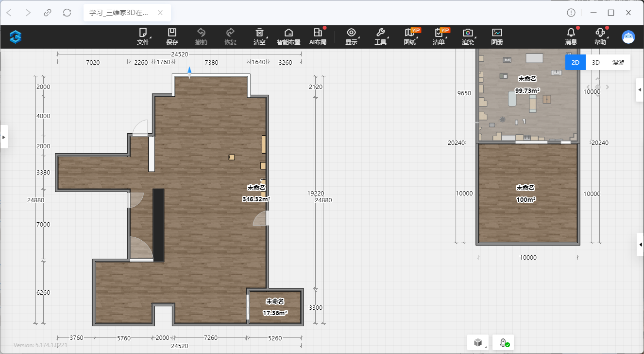Switch to 2D view mode
Screen dimensions: 644x354
(575, 62)
